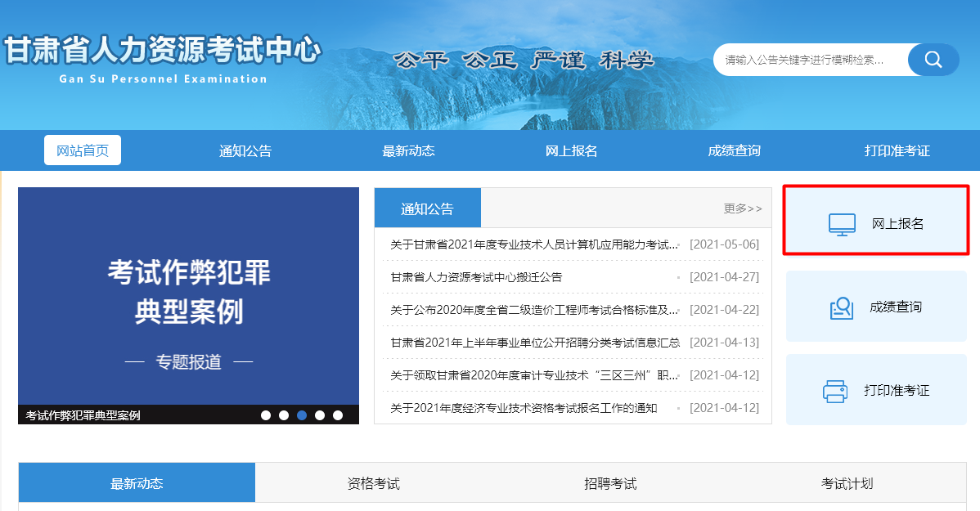Select the first carousel dot indicator

pos(266,415)
